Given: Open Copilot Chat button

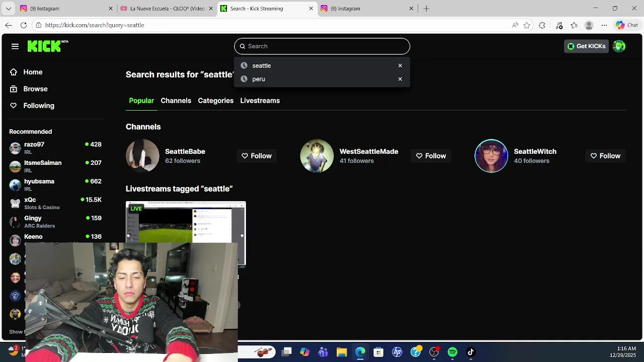Looking at the screenshot, I should [627, 25].
